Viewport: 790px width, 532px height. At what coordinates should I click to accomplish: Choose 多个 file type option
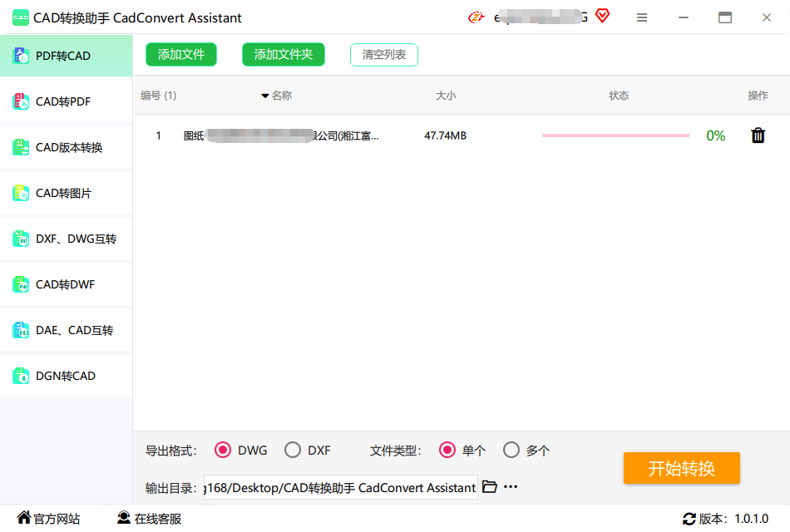tap(511, 451)
